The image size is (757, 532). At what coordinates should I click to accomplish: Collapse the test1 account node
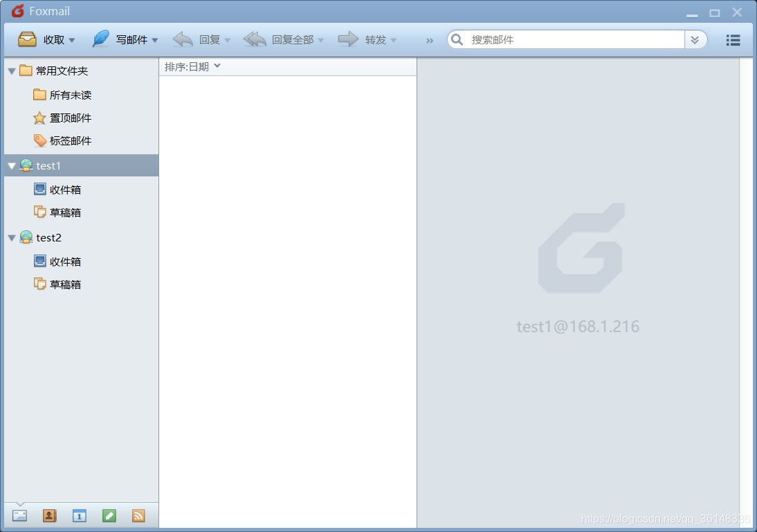tap(12, 165)
